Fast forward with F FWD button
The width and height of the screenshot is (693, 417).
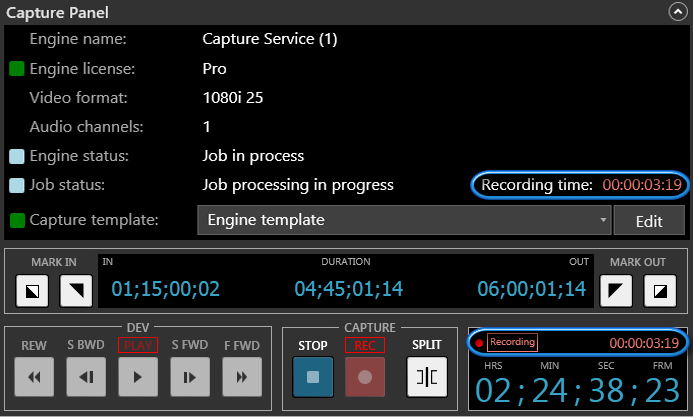242,377
